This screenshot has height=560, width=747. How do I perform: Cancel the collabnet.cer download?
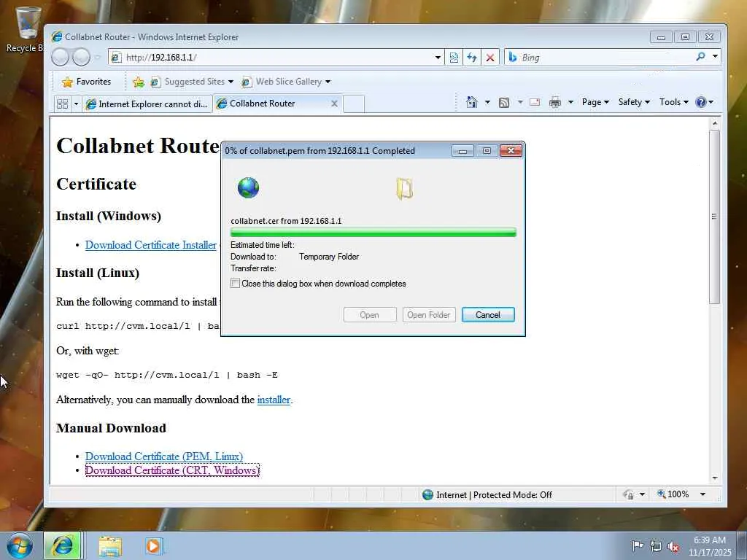point(488,315)
